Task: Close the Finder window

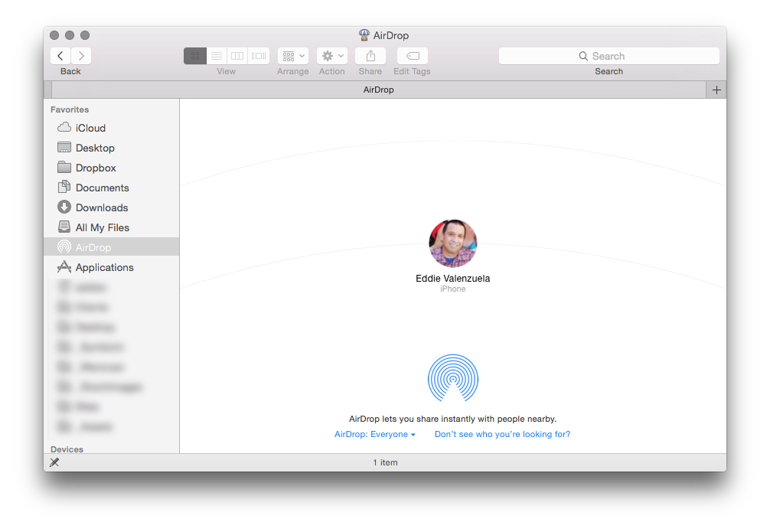Action: tap(54, 35)
